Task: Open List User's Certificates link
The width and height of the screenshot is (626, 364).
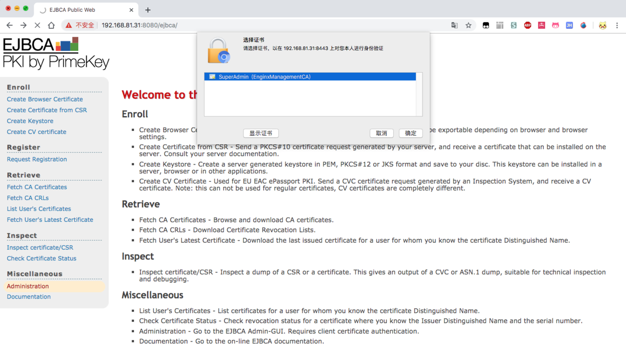Action: click(x=39, y=209)
